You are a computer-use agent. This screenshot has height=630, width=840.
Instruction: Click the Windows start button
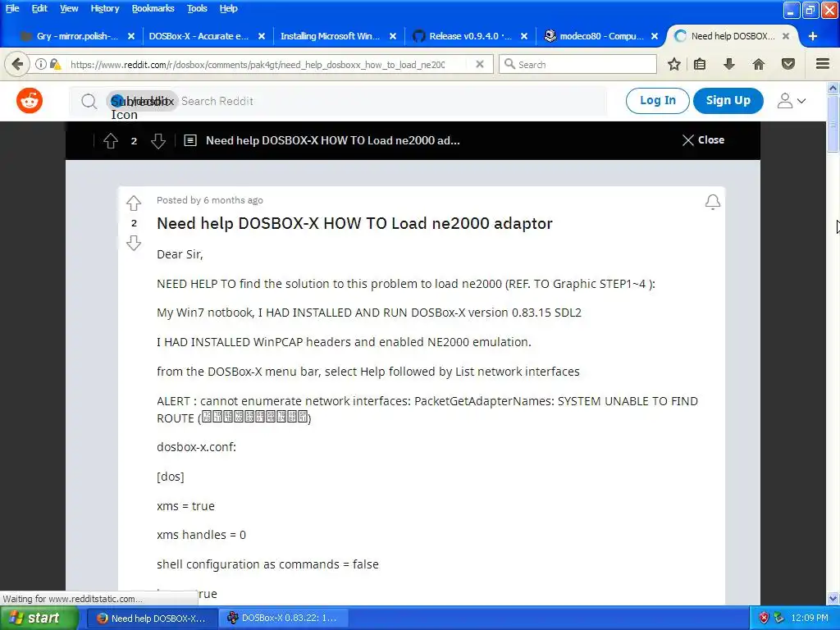[x=38, y=619]
